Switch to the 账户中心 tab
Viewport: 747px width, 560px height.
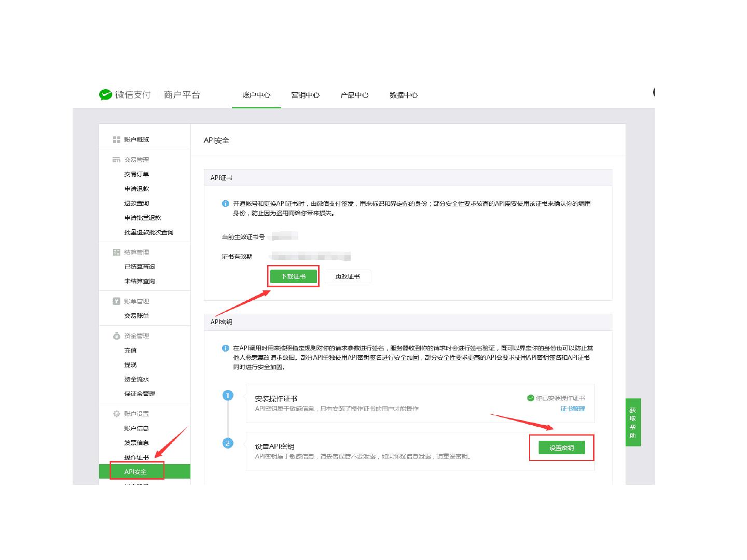(256, 95)
